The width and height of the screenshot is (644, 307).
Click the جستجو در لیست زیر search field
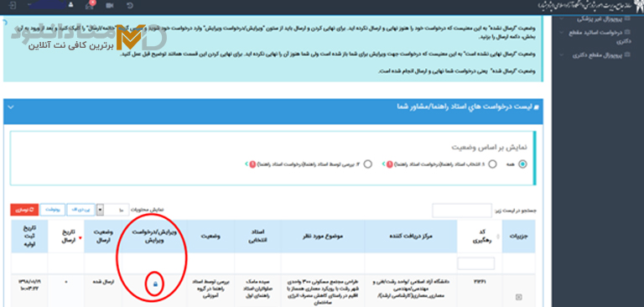pos(462,211)
